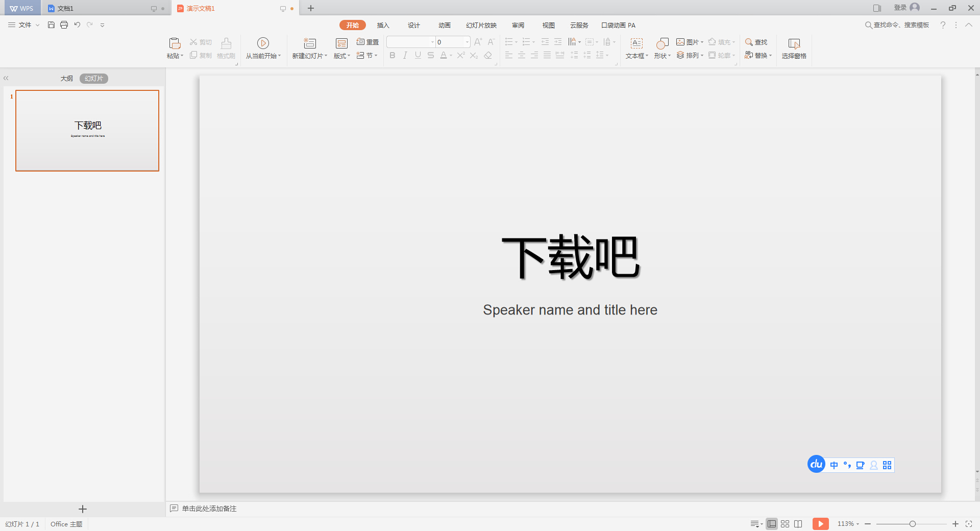Toggle underline formatting

click(418, 55)
